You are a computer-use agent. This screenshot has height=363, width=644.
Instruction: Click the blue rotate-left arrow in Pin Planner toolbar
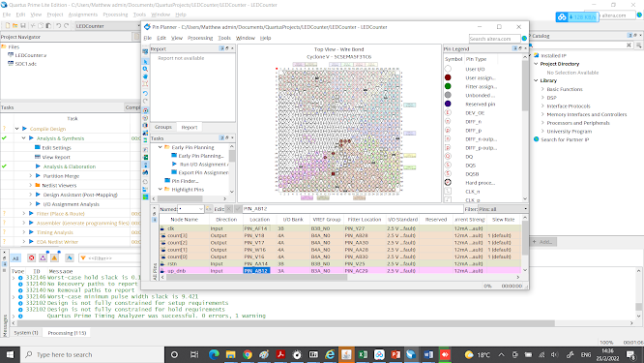pyautogui.click(x=145, y=93)
